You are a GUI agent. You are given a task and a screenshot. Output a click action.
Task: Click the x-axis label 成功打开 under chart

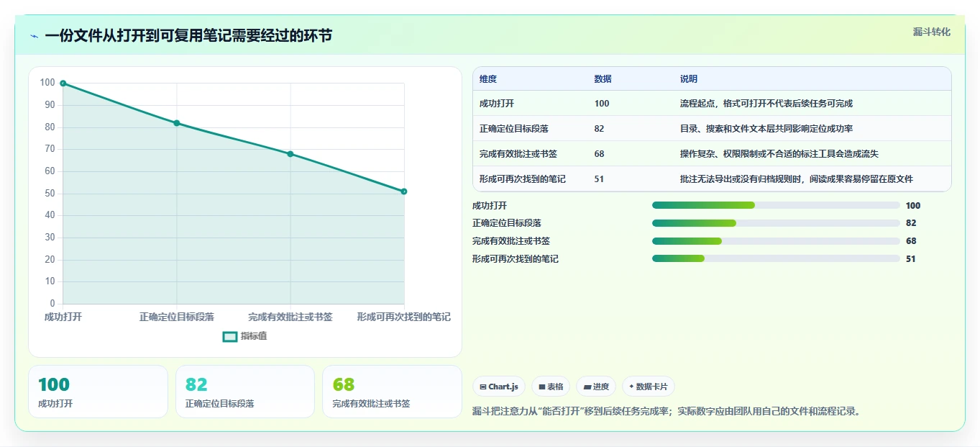point(63,317)
